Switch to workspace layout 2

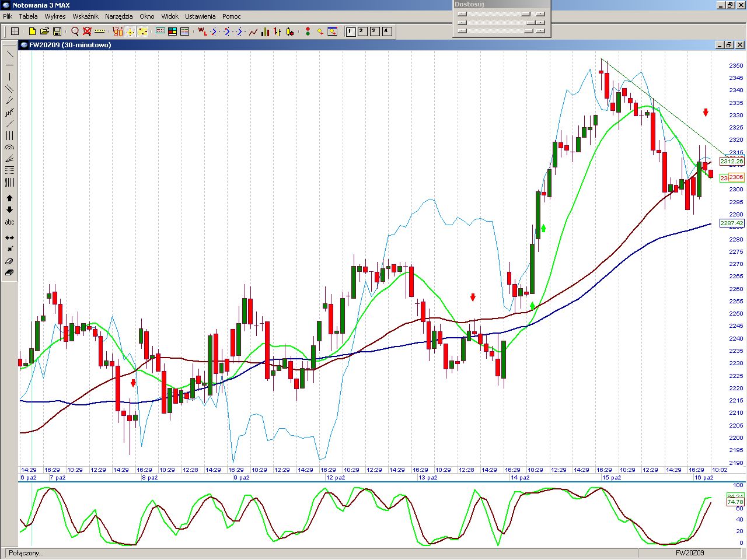(362, 32)
